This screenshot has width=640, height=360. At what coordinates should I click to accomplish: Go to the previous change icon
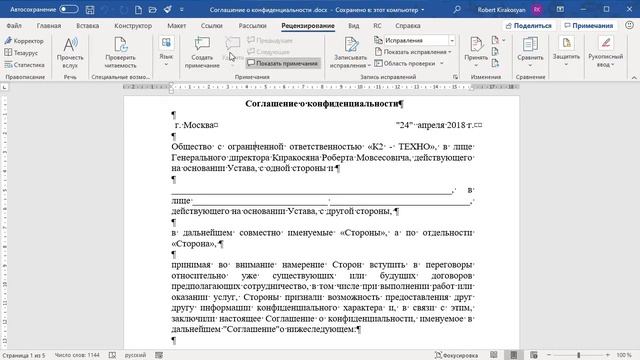(495, 52)
